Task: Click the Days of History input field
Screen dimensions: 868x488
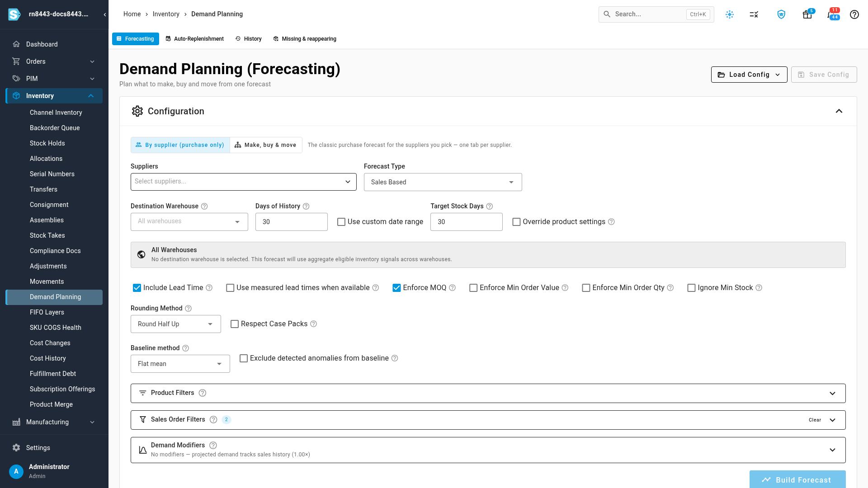Action: click(x=291, y=222)
